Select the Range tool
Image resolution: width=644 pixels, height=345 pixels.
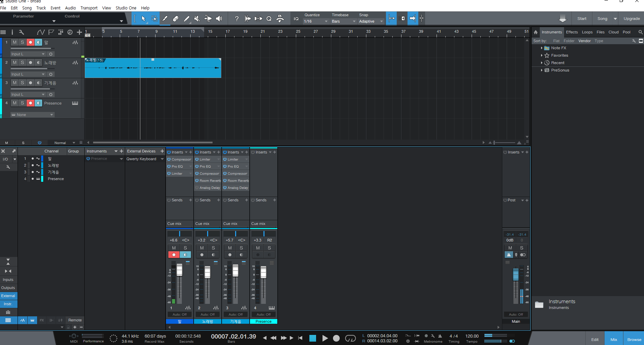[154, 19]
